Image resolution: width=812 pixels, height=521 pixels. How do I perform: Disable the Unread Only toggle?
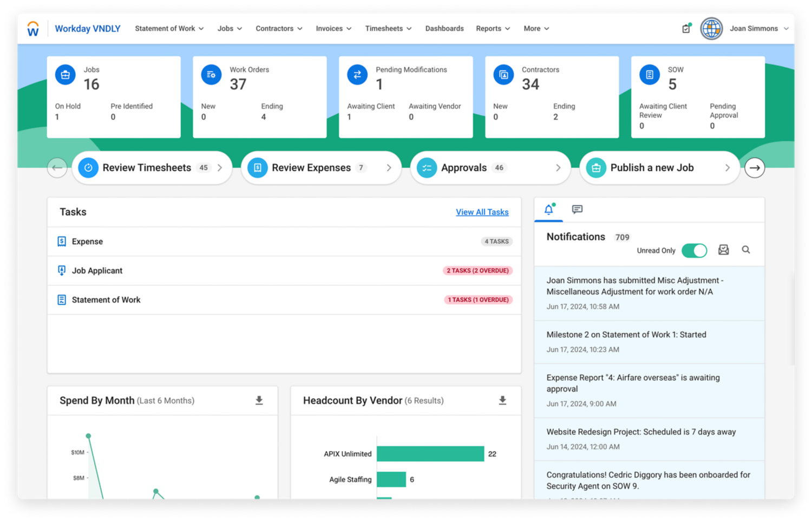pos(695,250)
